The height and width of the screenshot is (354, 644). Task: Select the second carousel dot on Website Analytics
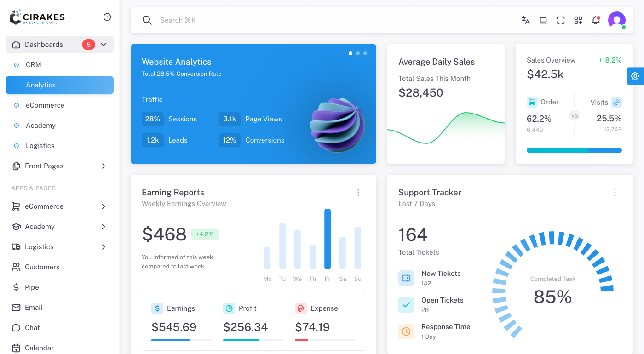(x=357, y=53)
